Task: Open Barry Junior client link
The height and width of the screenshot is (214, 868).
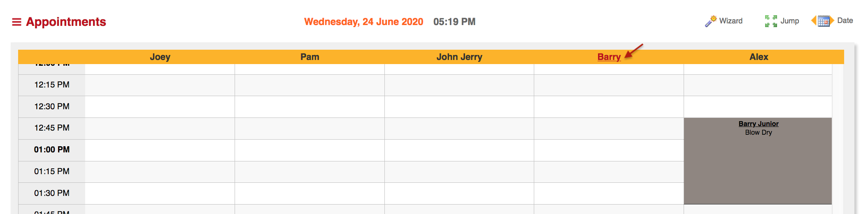Action: point(759,124)
